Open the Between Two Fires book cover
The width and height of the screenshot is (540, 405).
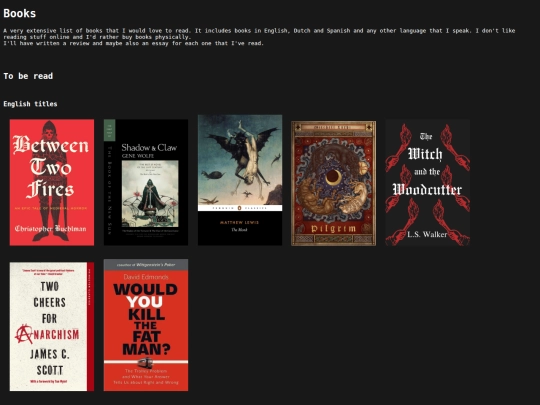point(52,182)
